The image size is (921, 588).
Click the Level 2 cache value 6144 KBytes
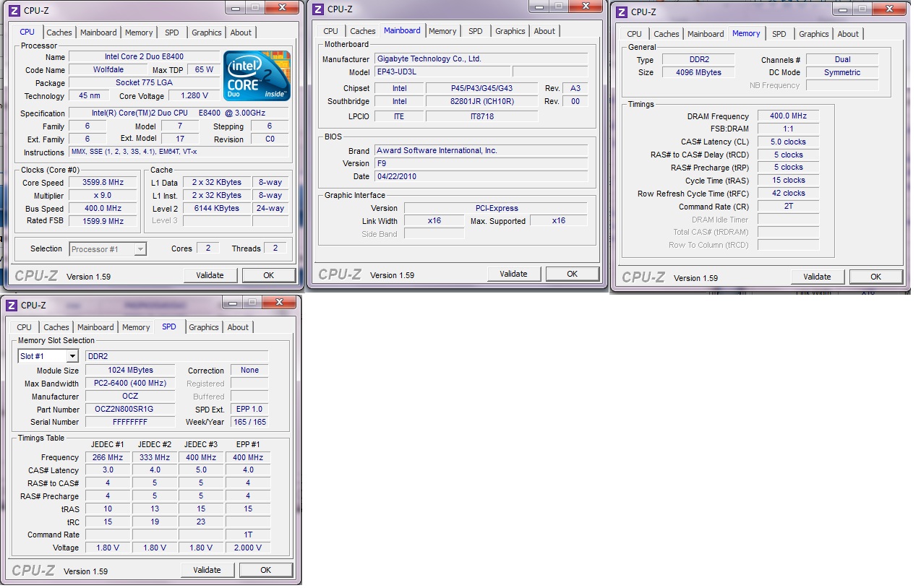[x=217, y=208]
